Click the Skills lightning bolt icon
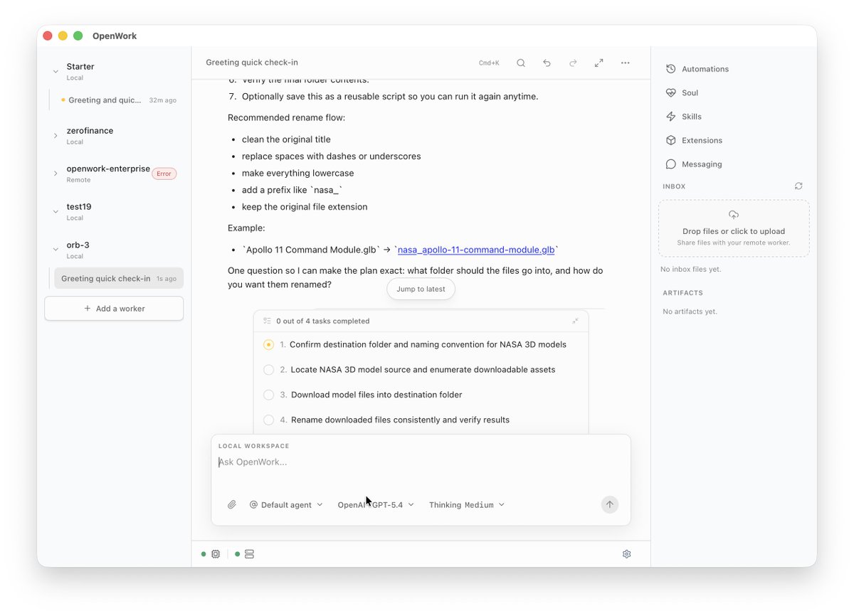Viewport: 854px width, 616px height. 670,117
